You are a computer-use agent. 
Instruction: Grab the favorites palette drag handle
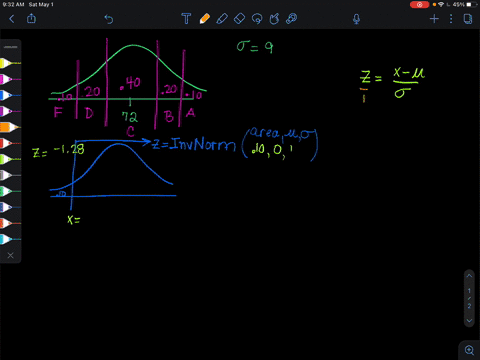11,47
